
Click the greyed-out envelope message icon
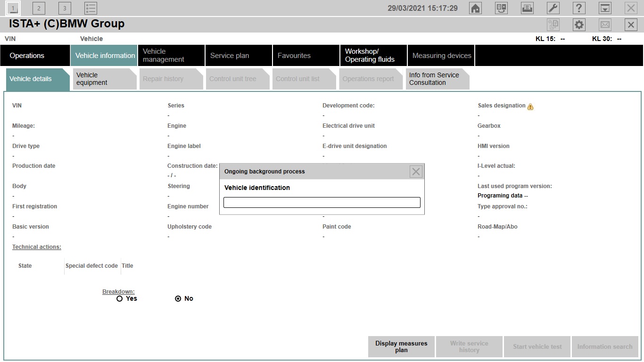tap(605, 25)
